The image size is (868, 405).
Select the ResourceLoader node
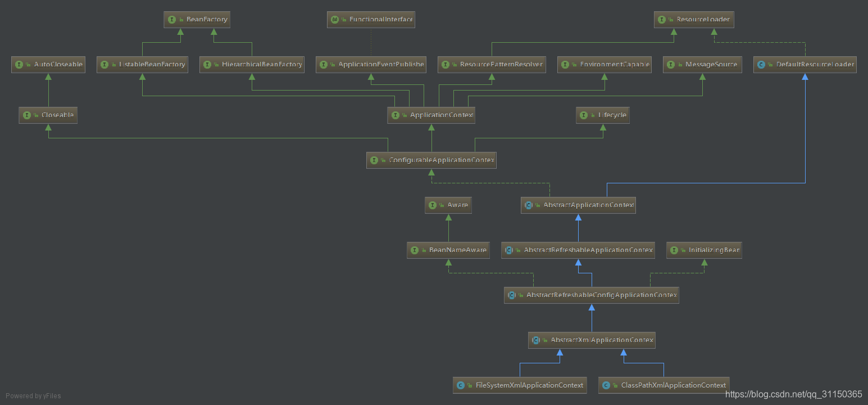[x=694, y=20]
